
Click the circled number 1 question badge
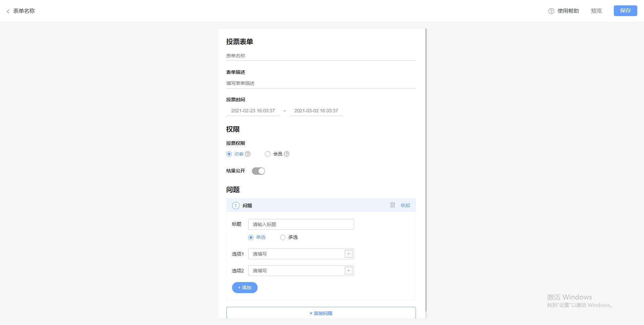point(236,206)
